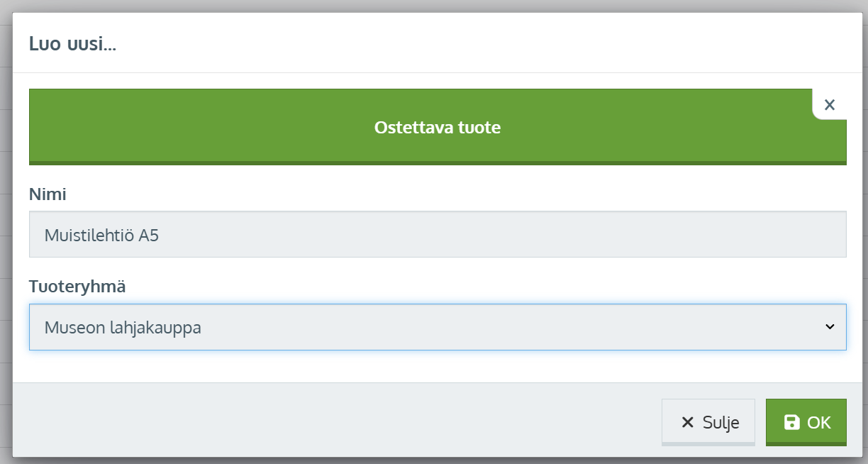The image size is (868, 464).
Task: Click the X icon beside Sulje
Action: (686, 423)
